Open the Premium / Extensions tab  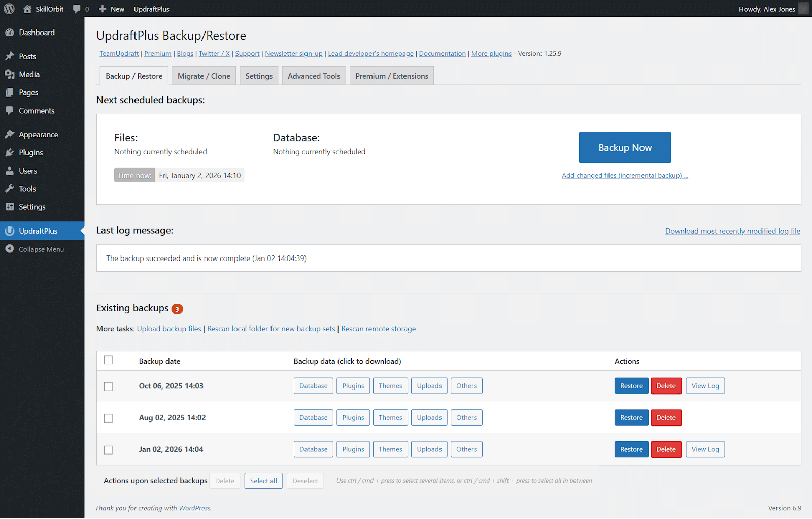click(392, 76)
